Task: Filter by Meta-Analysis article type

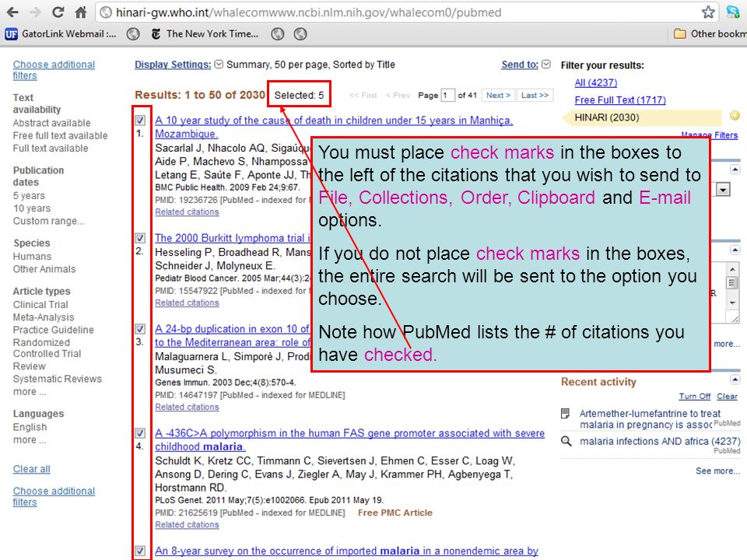Action: [44, 317]
